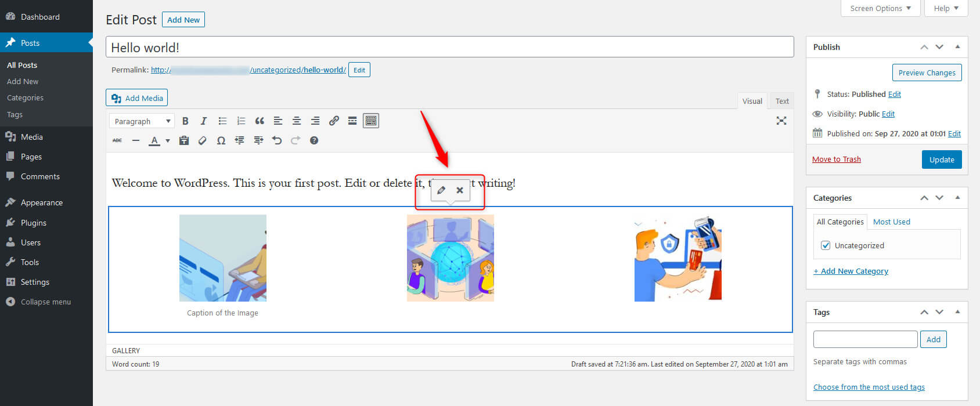Open the text color picker arrow

point(168,140)
